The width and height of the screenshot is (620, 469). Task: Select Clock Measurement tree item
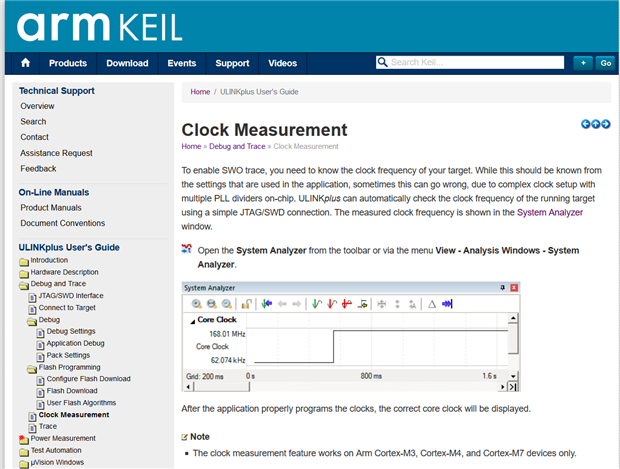(74, 414)
